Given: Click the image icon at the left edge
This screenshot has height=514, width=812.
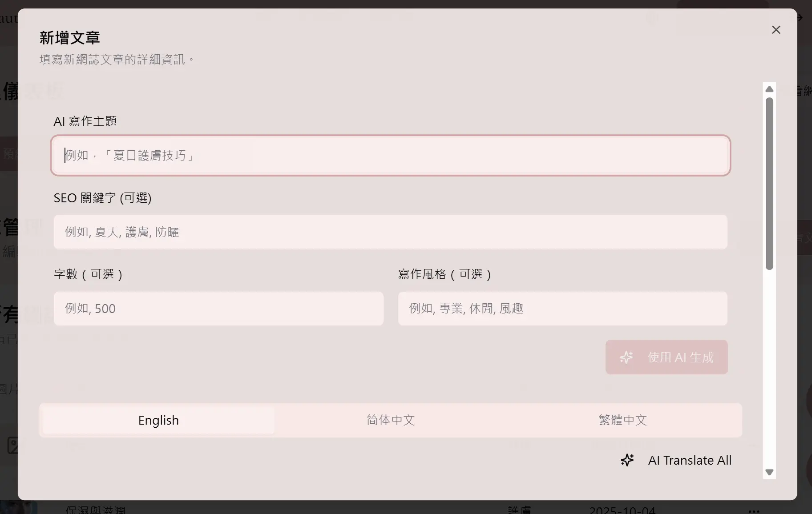Looking at the screenshot, I should click(13, 445).
